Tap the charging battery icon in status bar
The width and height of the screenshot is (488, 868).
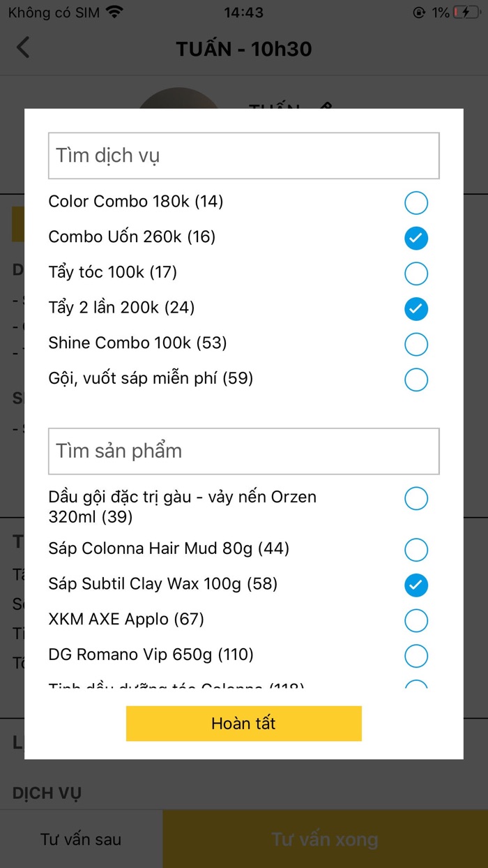468,11
